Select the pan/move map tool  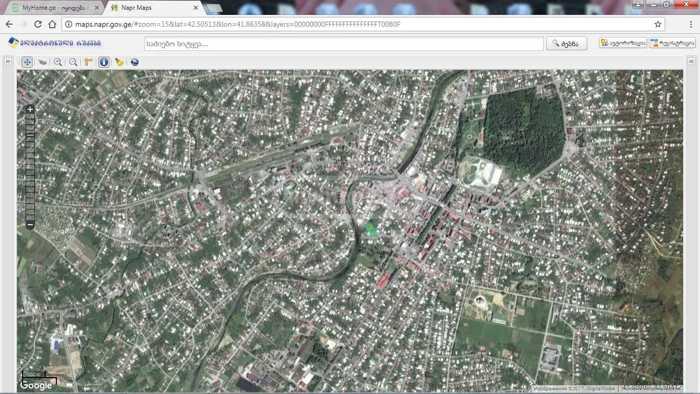tap(27, 62)
